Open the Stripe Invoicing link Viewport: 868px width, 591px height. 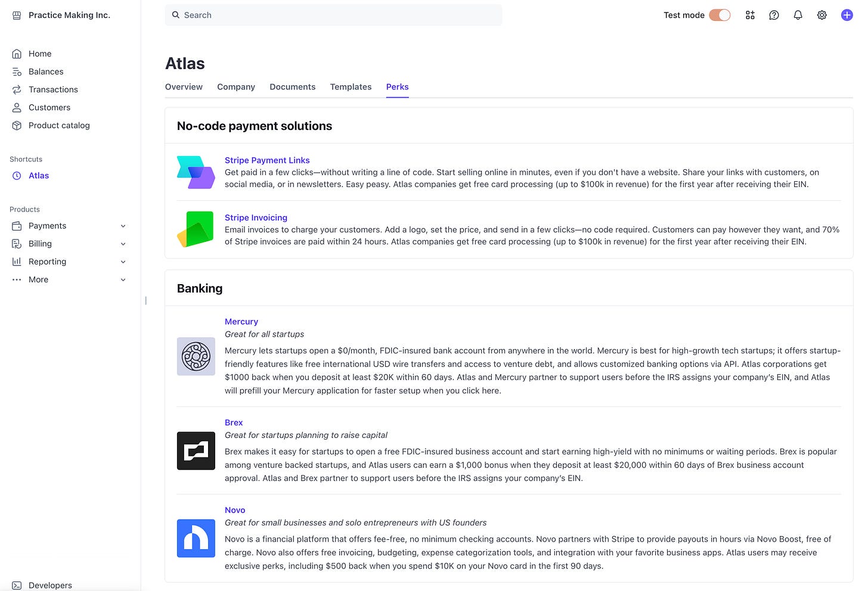point(256,217)
